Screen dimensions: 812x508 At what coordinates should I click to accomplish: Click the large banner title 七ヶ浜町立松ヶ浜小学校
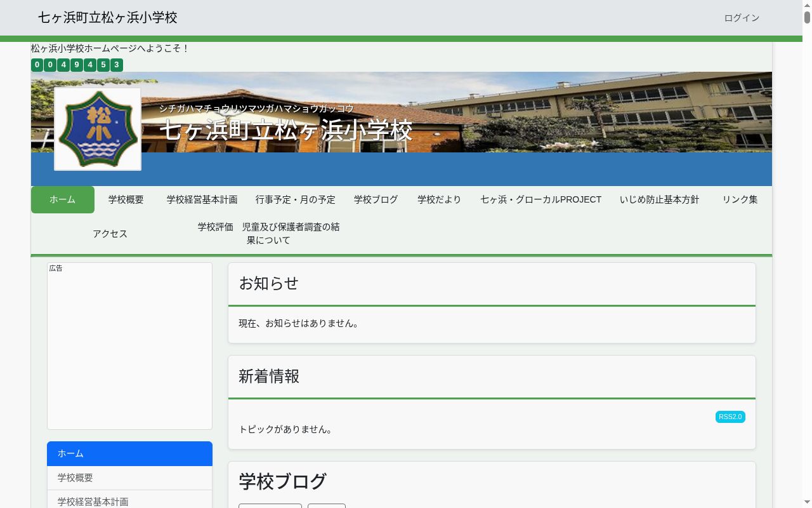point(286,130)
